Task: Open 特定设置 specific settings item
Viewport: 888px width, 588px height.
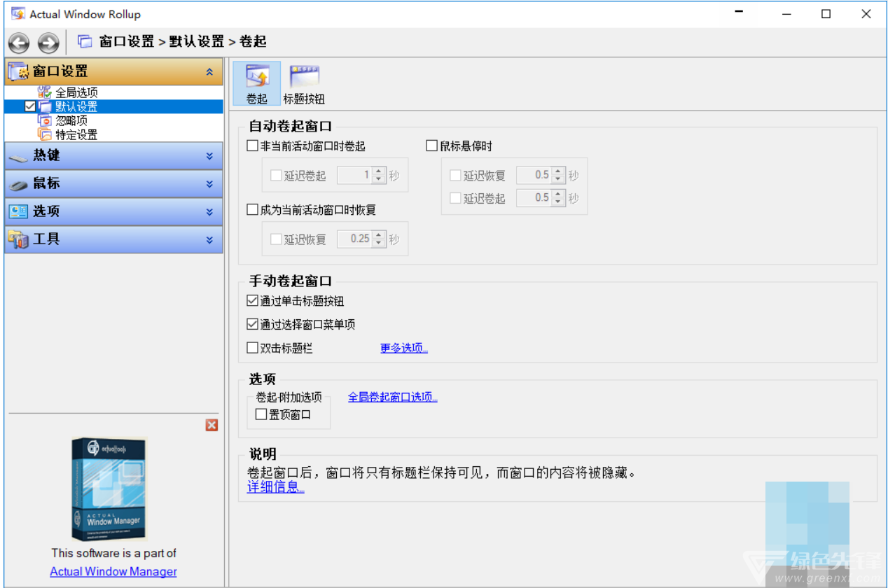Action: 76,134
